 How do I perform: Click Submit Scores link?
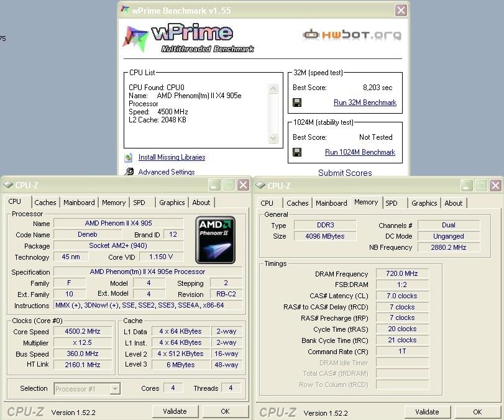point(345,173)
